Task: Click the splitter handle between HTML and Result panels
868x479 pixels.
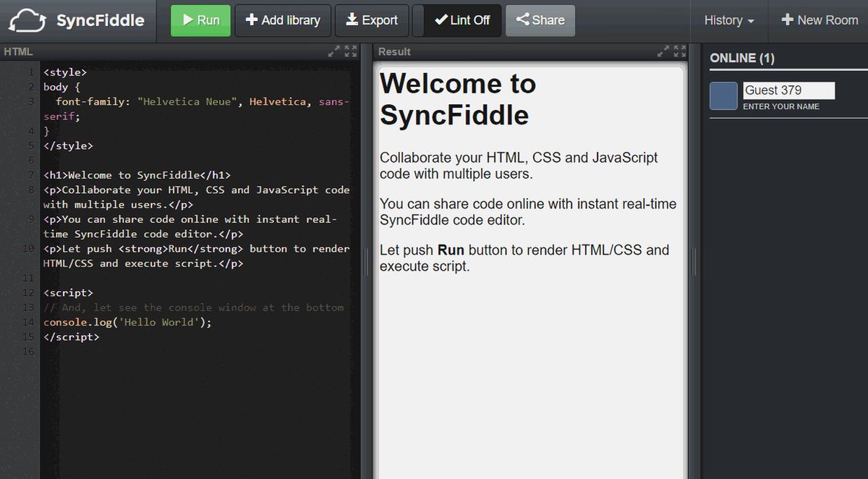Action: coord(366,262)
